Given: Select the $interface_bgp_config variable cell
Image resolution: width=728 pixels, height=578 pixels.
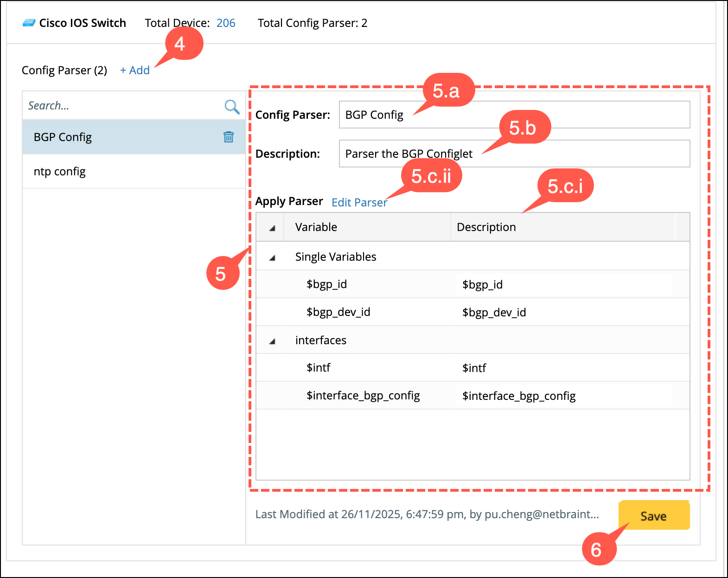Looking at the screenshot, I should 367,395.
